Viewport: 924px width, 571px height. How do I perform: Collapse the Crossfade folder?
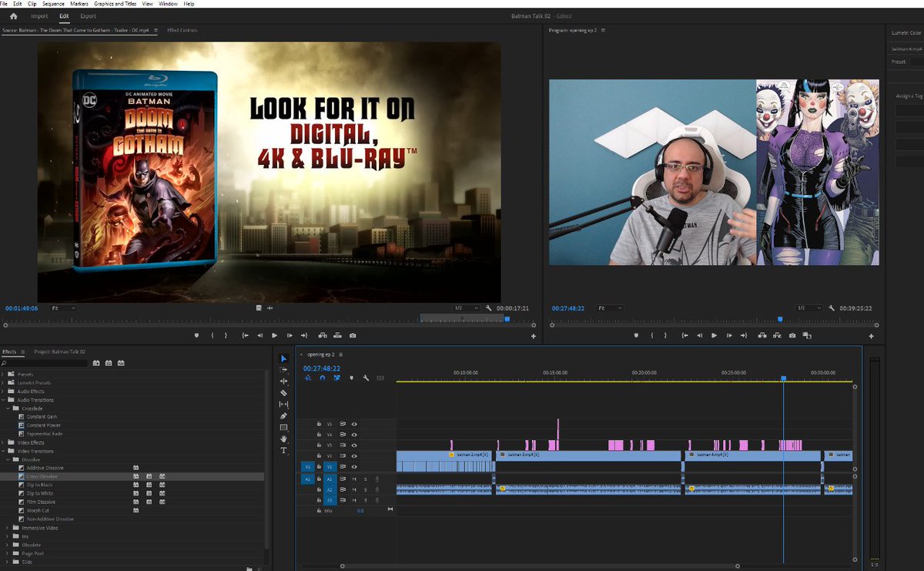8,408
